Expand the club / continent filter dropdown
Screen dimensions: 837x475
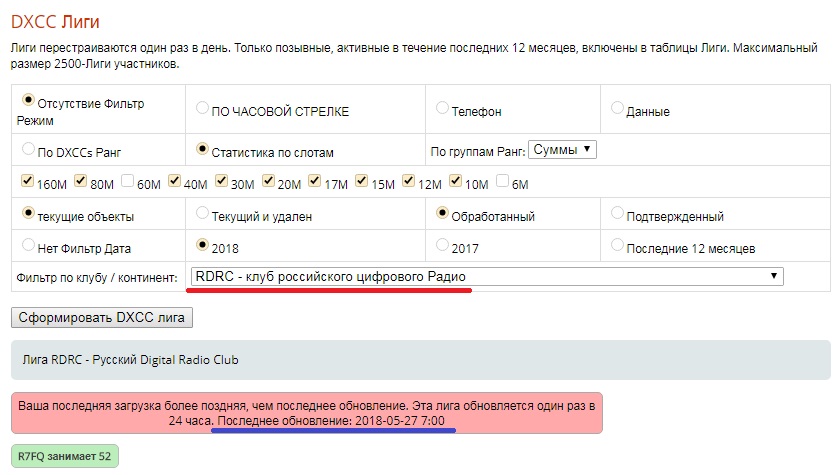pyautogui.click(x=486, y=277)
